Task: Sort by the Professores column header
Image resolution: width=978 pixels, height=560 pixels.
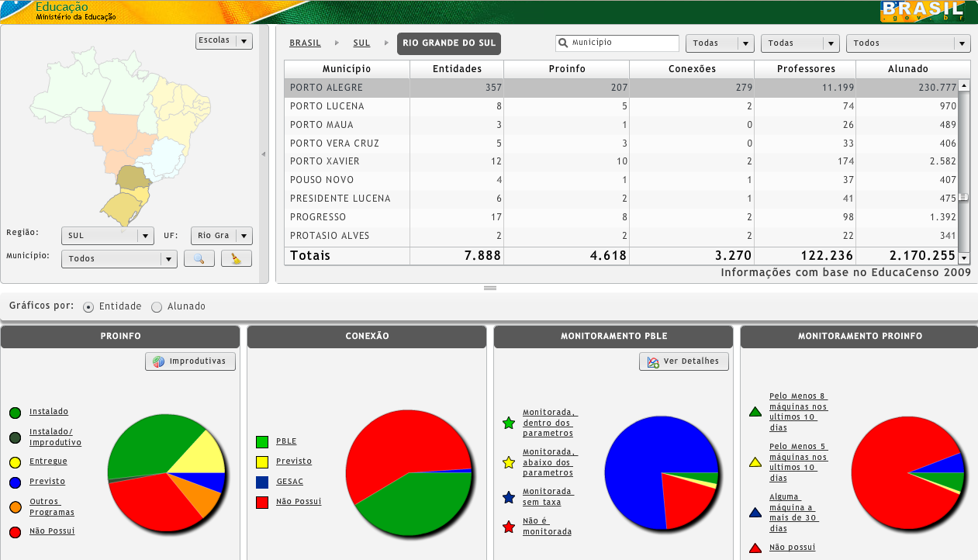Action: coord(805,69)
